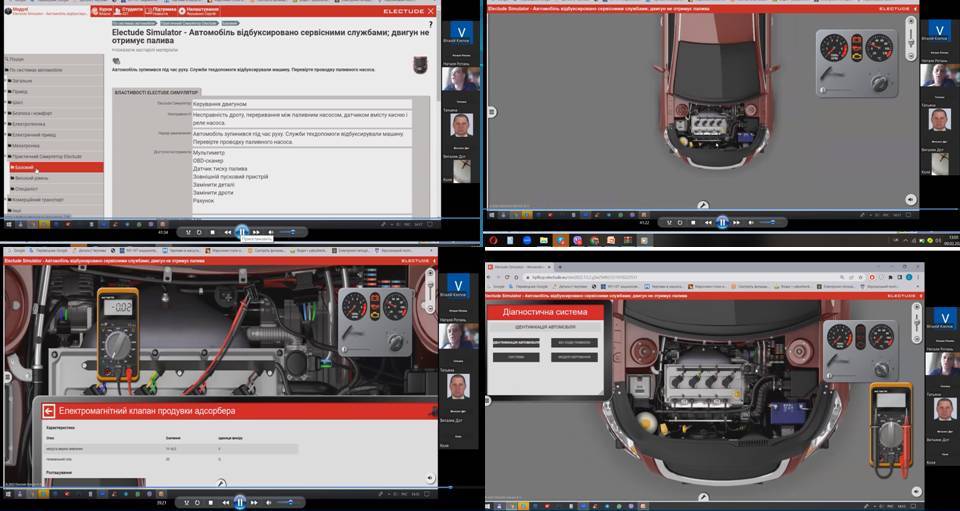Expand Безпека і комфорт folder
Viewport: 960px width, 511px height.
pyautogui.click(x=54, y=113)
